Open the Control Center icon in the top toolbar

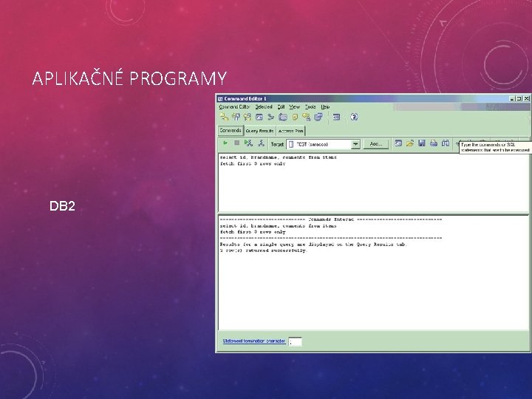pos(224,117)
